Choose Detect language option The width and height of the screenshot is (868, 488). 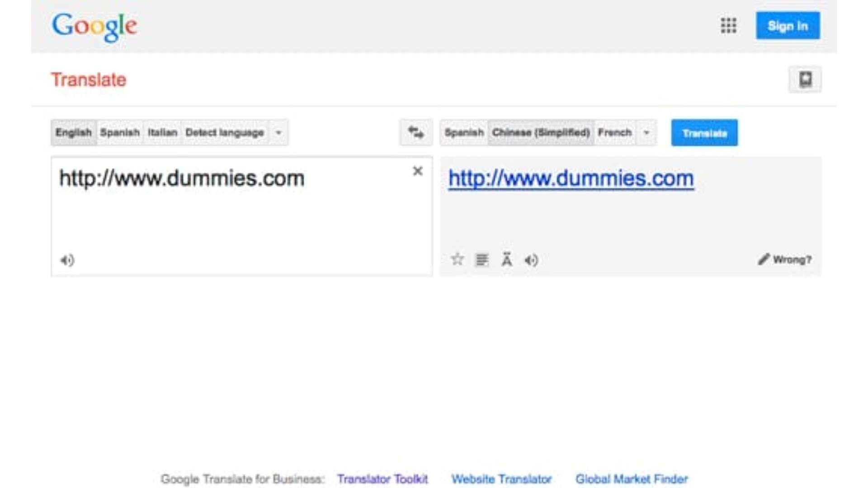click(225, 132)
